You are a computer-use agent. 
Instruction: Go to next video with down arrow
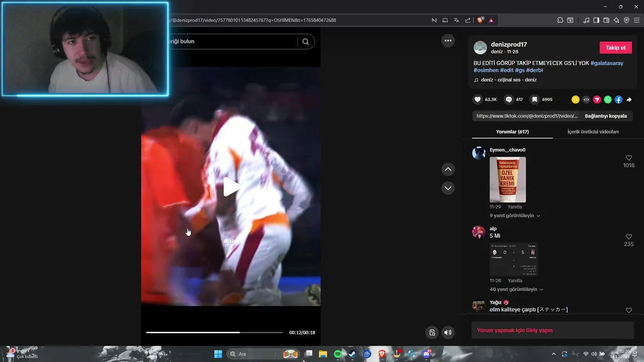(x=448, y=188)
